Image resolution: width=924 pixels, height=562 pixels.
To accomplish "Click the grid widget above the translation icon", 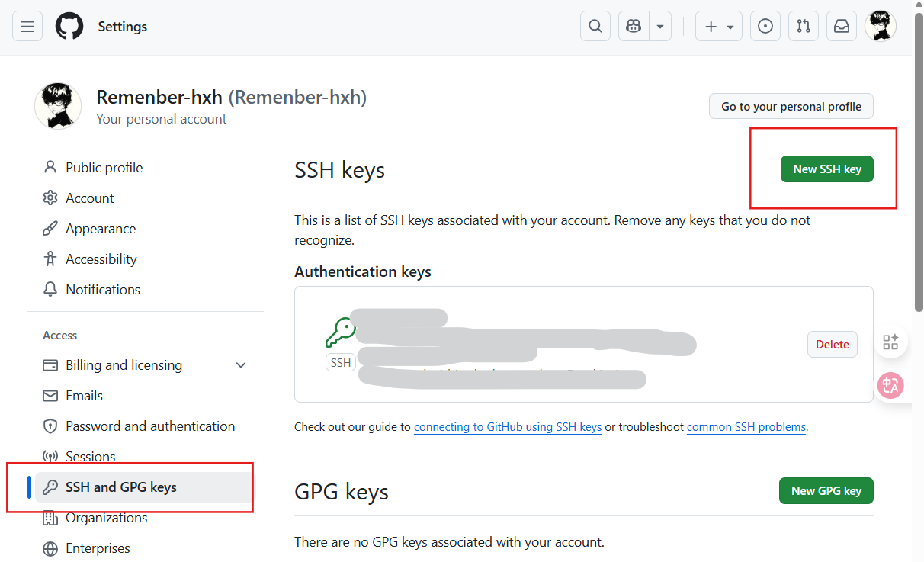I will coord(890,342).
